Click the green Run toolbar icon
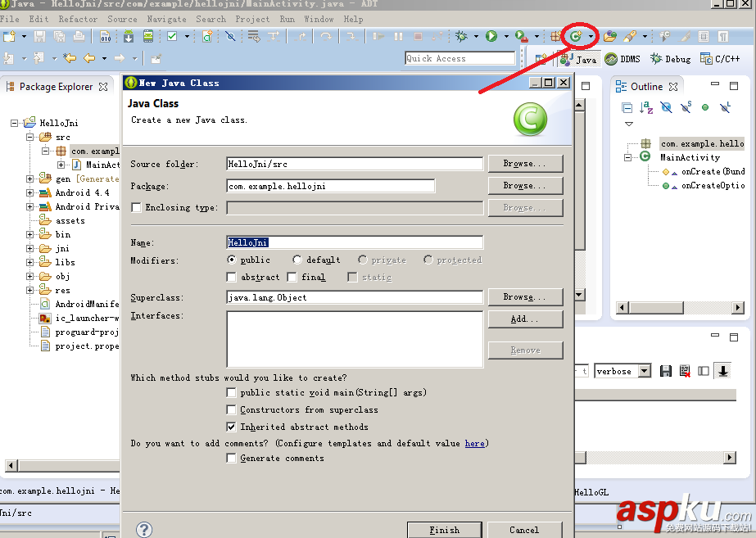This screenshot has width=756, height=538. coord(491,37)
